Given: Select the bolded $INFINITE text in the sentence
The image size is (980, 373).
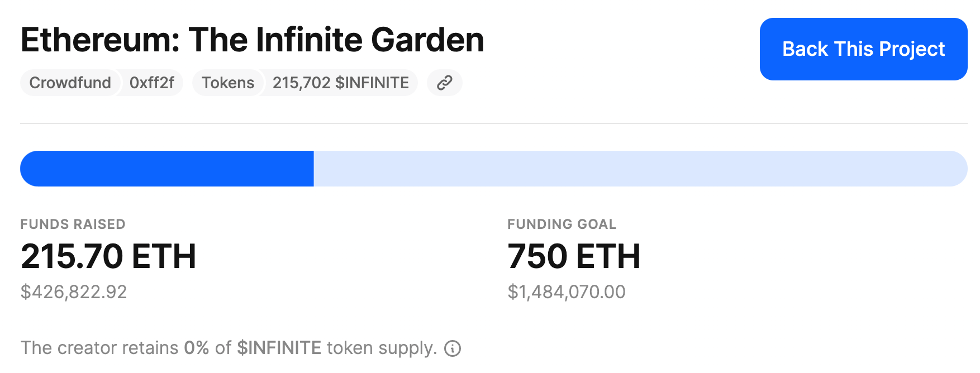Looking at the screenshot, I should tap(278, 348).
